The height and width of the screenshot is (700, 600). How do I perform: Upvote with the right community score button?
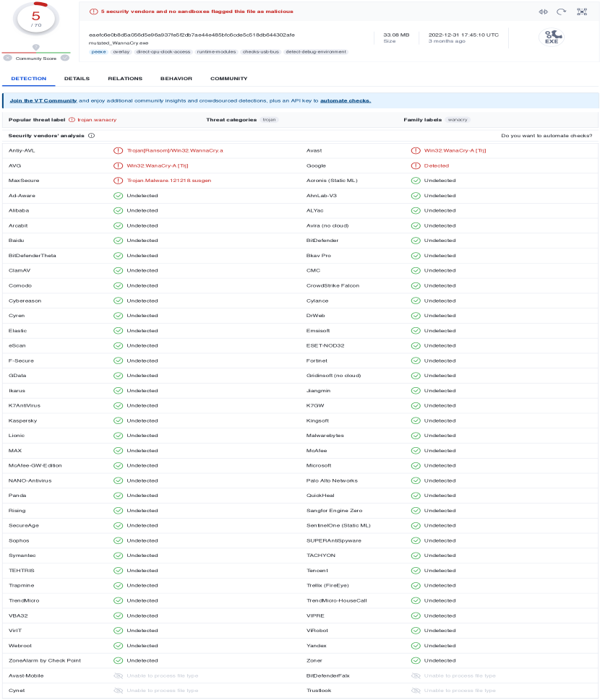[x=64, y=58]
